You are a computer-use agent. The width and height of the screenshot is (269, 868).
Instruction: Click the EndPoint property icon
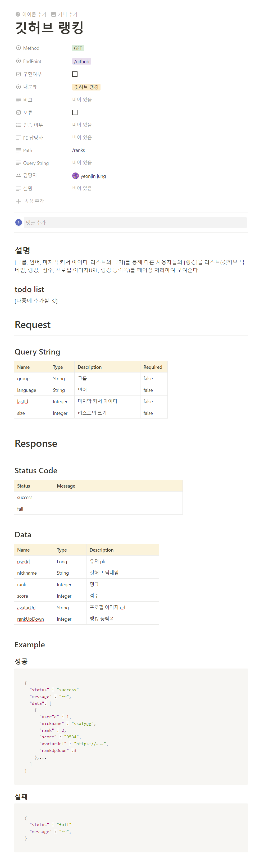(19, 61)
